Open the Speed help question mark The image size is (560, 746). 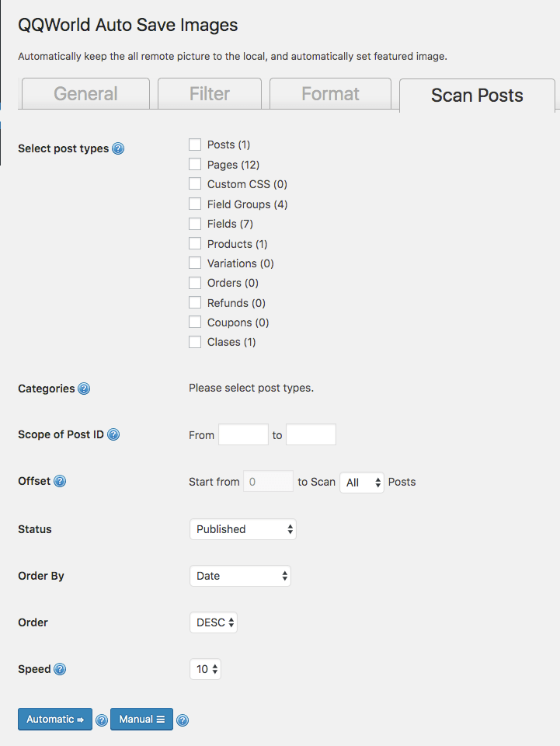[x=60, y=668]
